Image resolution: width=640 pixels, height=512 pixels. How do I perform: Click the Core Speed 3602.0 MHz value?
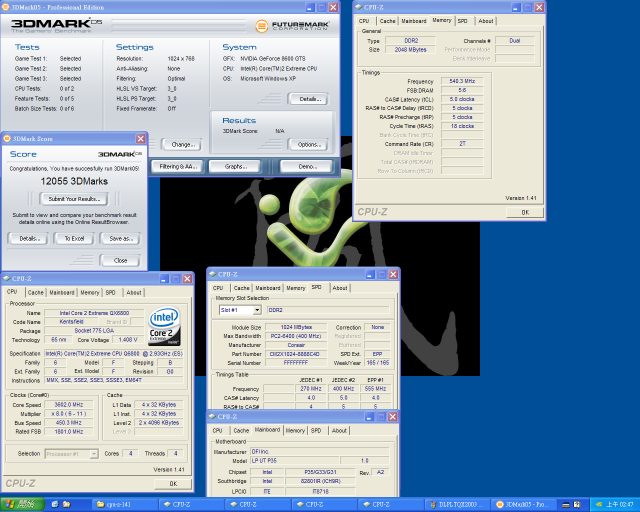[x=69, y=405]
